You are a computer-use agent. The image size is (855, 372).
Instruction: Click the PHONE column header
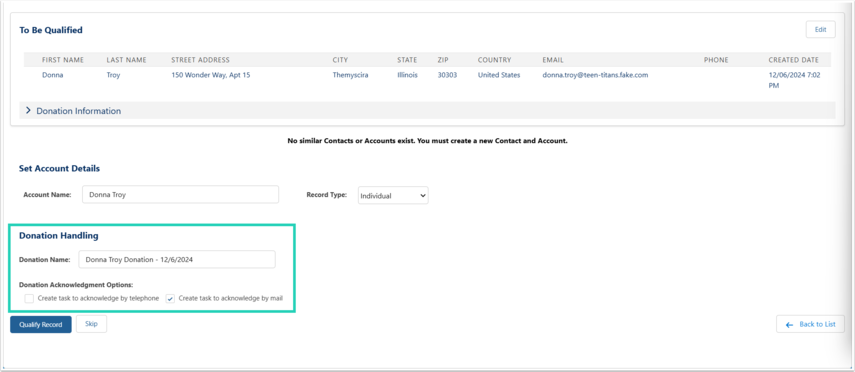(716, 60)
